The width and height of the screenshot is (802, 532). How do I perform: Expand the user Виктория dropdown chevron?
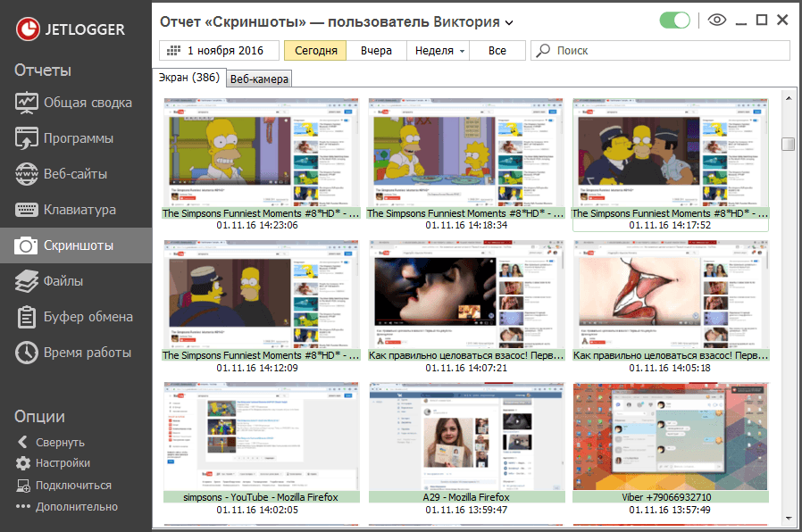click(509, 23)
